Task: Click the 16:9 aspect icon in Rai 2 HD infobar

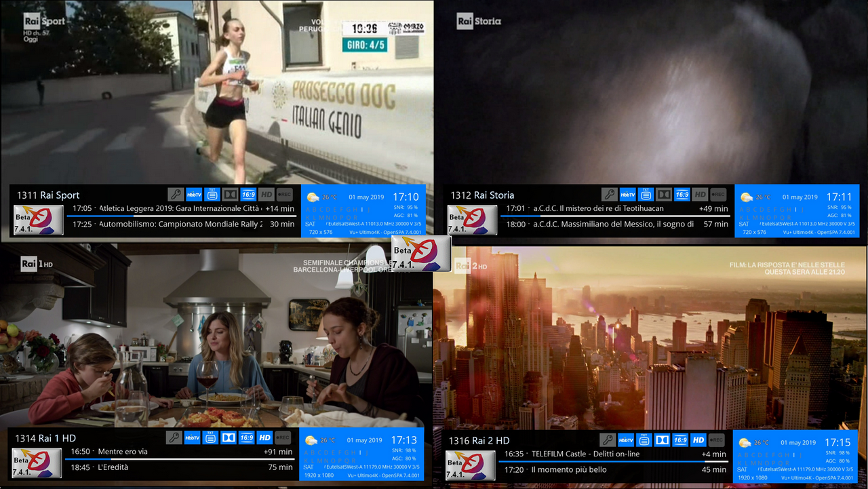Action: 680,440
